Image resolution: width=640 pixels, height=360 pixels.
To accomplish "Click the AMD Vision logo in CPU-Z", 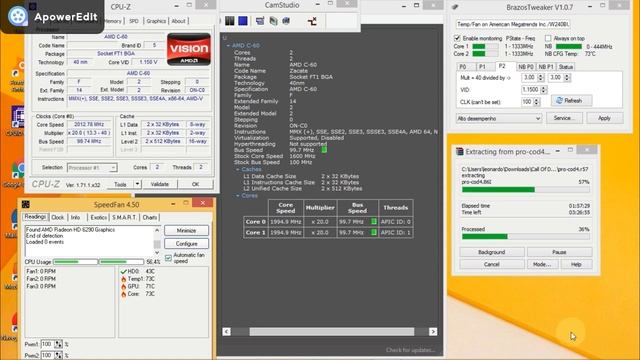I will pos(189,49).
